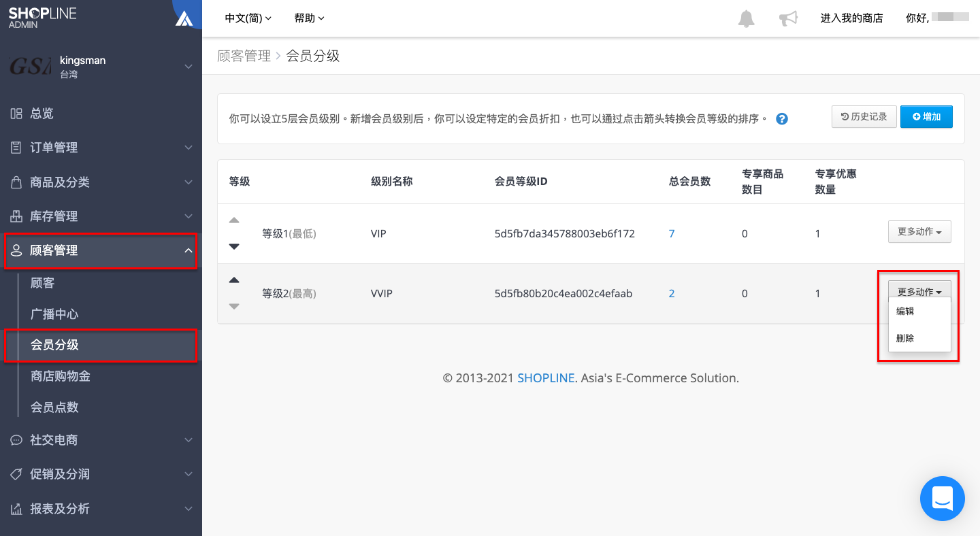Open VIP total members count link 7

672,233
